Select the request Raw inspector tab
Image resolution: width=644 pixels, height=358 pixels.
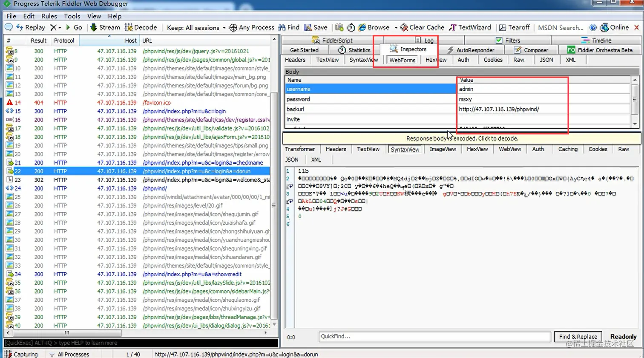pos(519,60)
